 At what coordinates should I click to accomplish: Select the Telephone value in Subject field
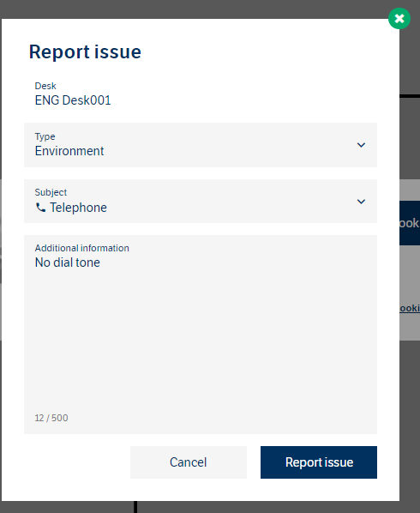78,208
